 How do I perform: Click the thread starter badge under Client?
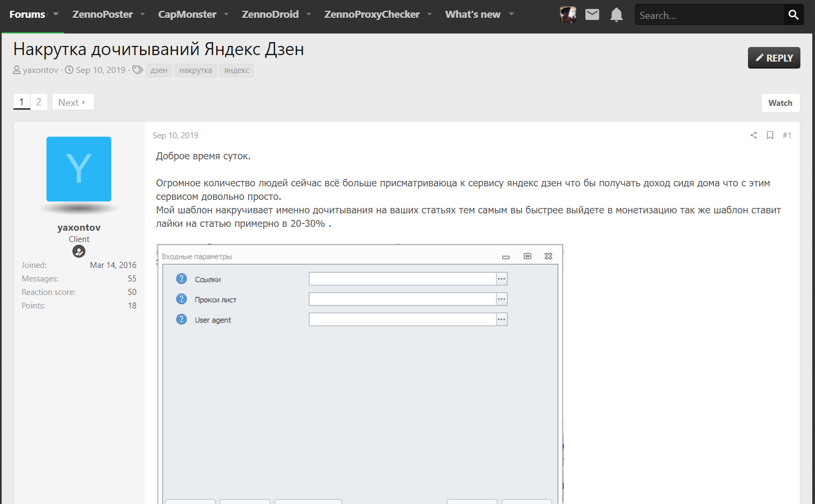click(x=79, y=251)
